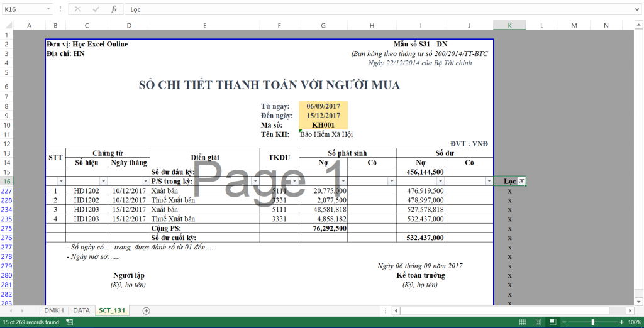Select column A header
This screenshot has height=328, width=644.
pyautogui.click(x=29, y=26)
